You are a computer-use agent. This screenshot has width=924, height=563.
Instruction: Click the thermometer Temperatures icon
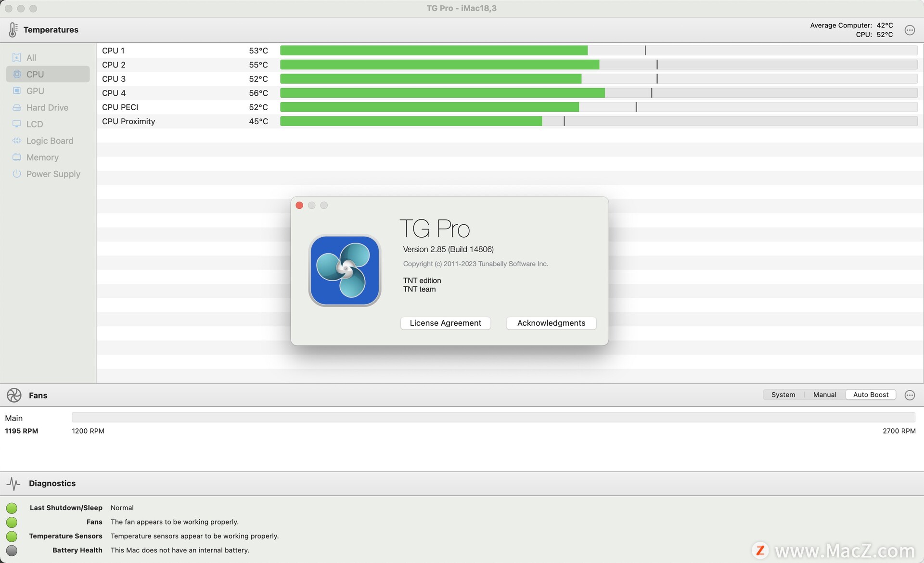(13, 30)
